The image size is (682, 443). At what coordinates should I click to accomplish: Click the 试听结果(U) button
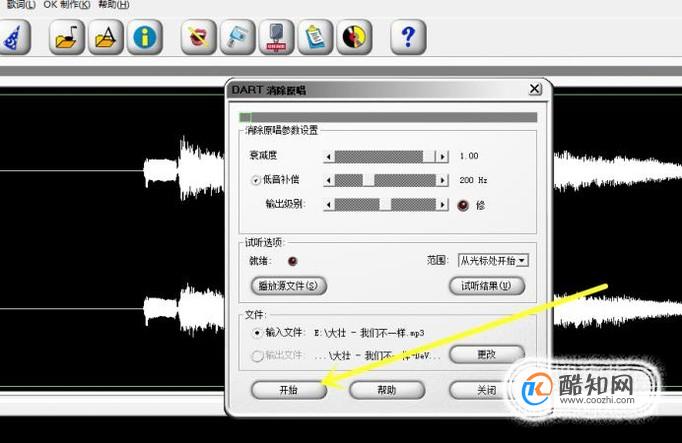click(x=487, y=286)
